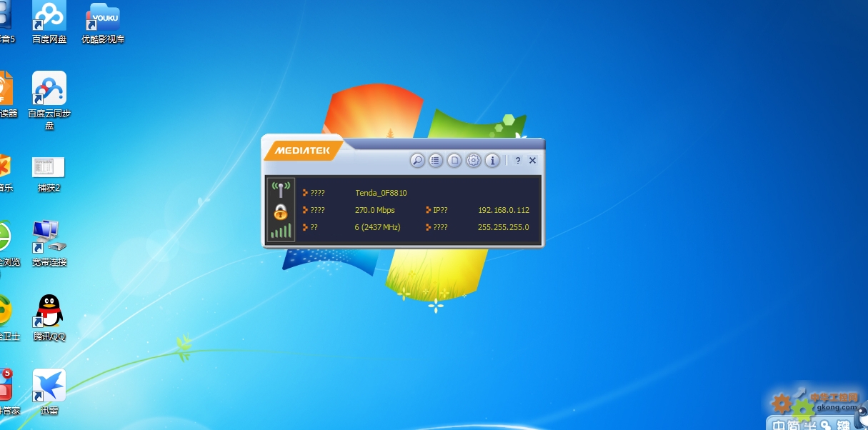This screenshot has height=430, width=868.
Task: Close the MediaTek wireless utility window
Action: pyautogui.click(x=532, y=161)
